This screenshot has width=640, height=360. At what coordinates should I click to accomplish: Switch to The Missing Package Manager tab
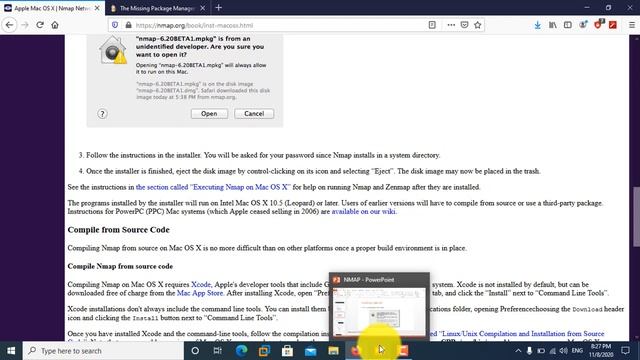pos(157,8)
